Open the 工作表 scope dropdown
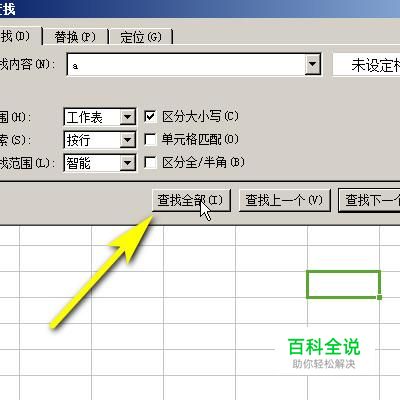This screenshot has width=400, height=400. coord(128,117)
